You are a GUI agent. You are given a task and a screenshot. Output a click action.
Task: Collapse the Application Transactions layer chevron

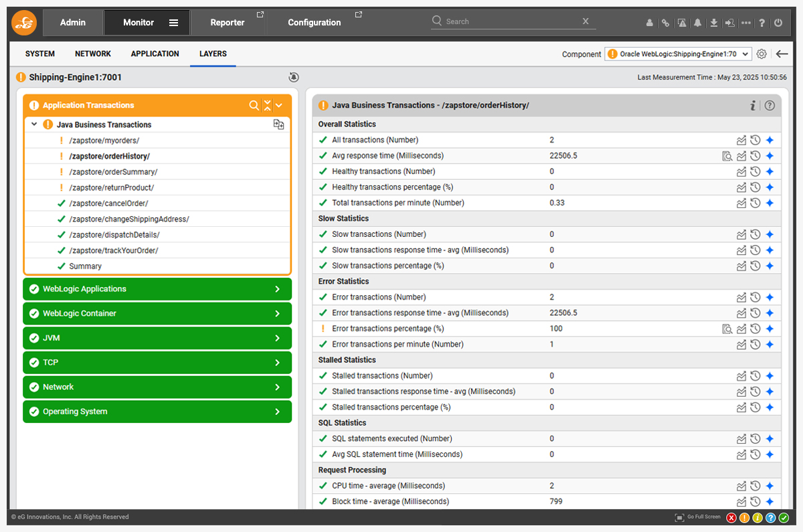pyautogui.click(x=279, y=105)
